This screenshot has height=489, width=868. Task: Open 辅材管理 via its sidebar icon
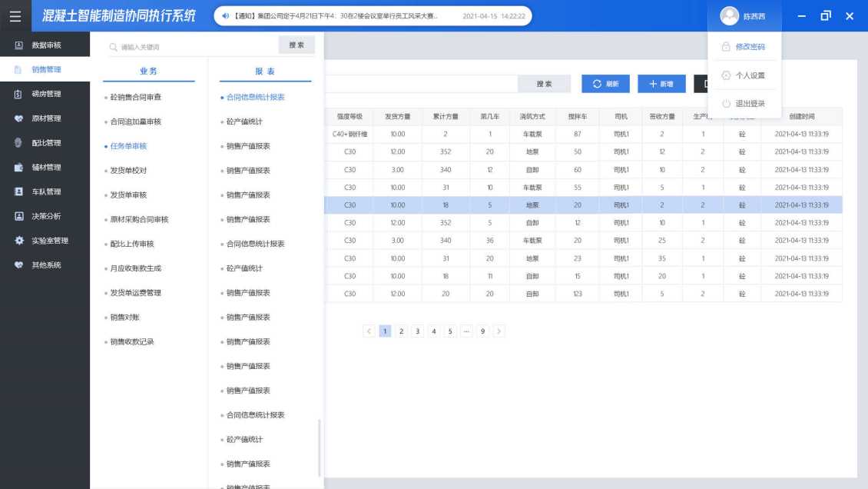coord(19,168)
